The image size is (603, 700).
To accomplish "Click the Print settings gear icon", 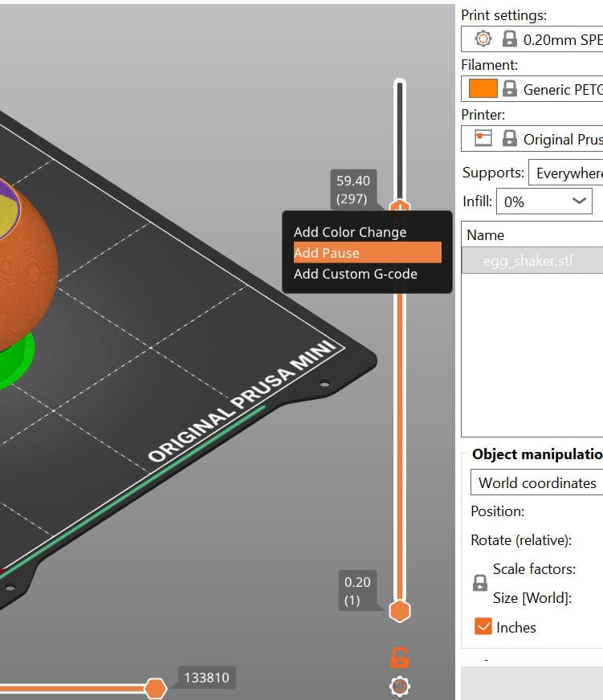I will [483, 39].
